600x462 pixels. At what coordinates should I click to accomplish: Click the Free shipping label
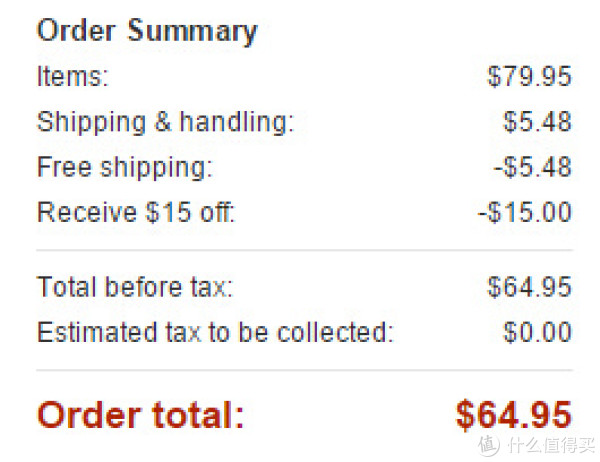pyautogui.click(x=125, y=167)
